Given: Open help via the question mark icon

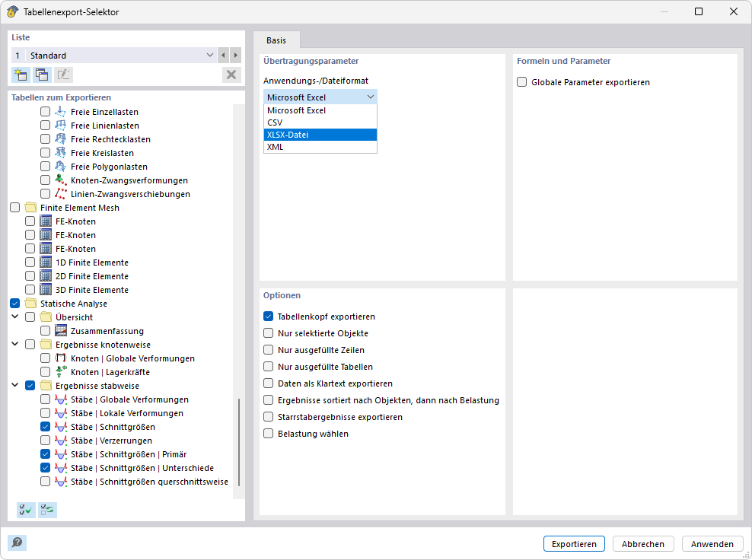Looking at the screenshot, I should click(x=16, y=542).
